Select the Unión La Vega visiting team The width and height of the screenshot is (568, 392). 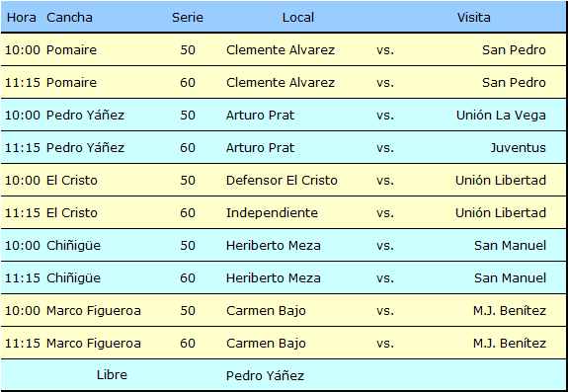[501, 116]
